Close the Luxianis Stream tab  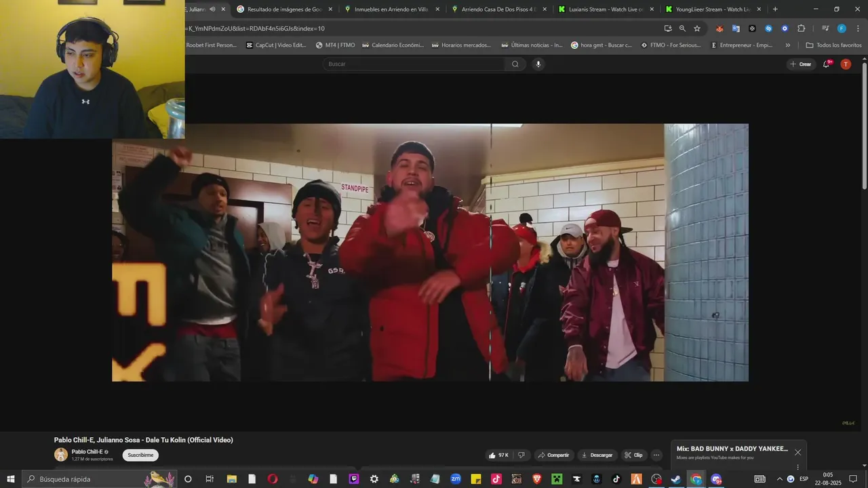pos(652,9)
